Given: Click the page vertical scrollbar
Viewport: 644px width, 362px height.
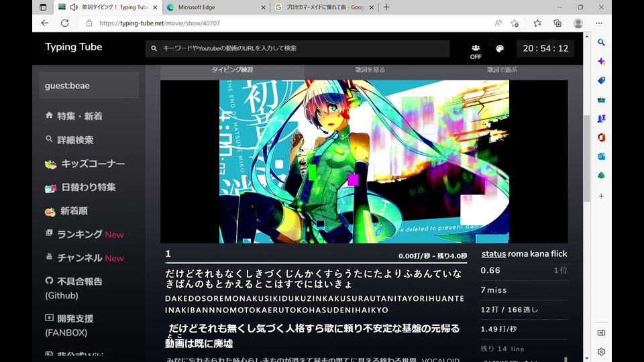Looking at the screenshot, I should 587,158.
